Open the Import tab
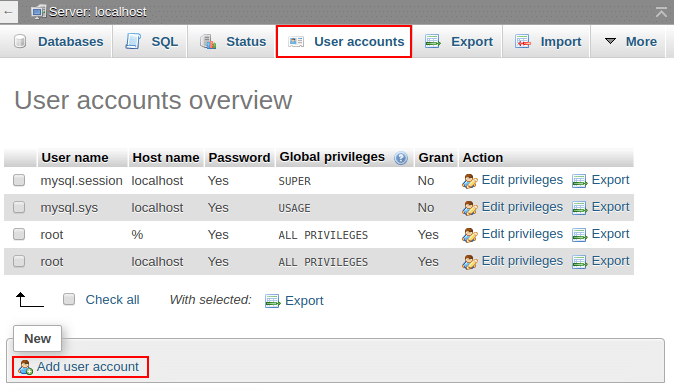 click(561, 42)
